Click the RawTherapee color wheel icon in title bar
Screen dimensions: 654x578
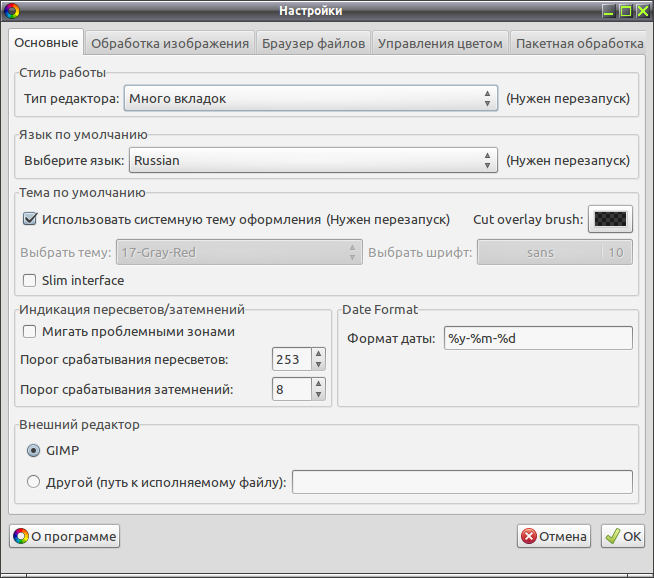pos(11,11)
